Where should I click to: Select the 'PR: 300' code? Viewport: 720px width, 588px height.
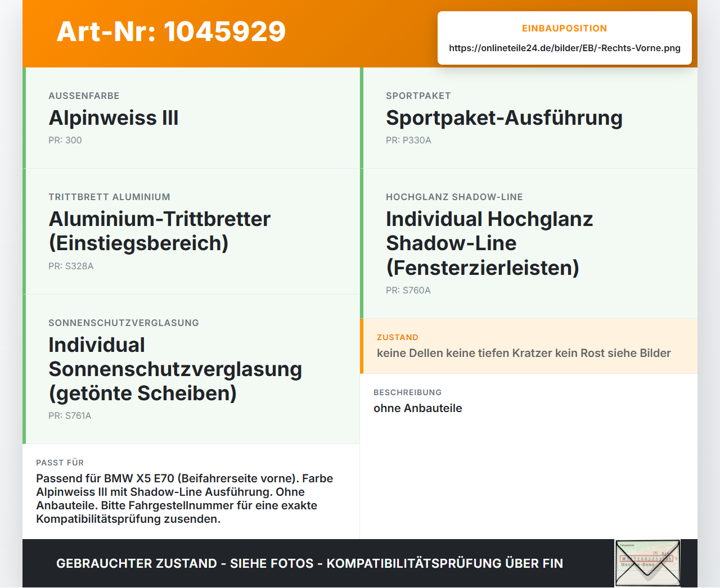[x=65, y=141]
